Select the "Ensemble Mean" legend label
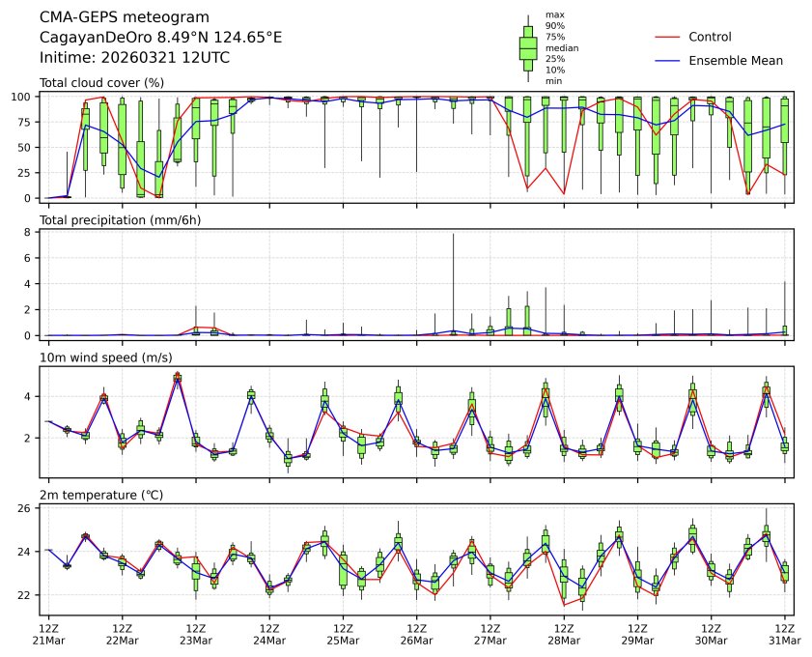The height and width of the screenshot is (657, 812). pos(735,61)
